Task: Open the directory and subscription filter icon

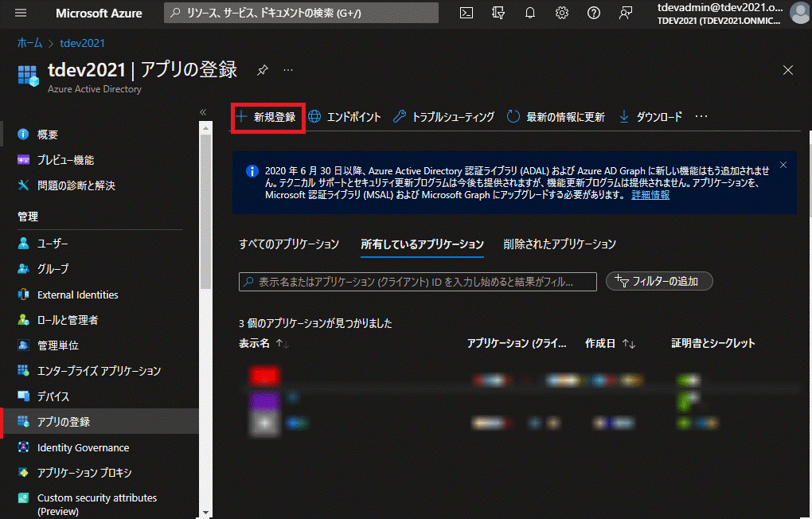Action: pyautogui.click(x=498, y=13)
